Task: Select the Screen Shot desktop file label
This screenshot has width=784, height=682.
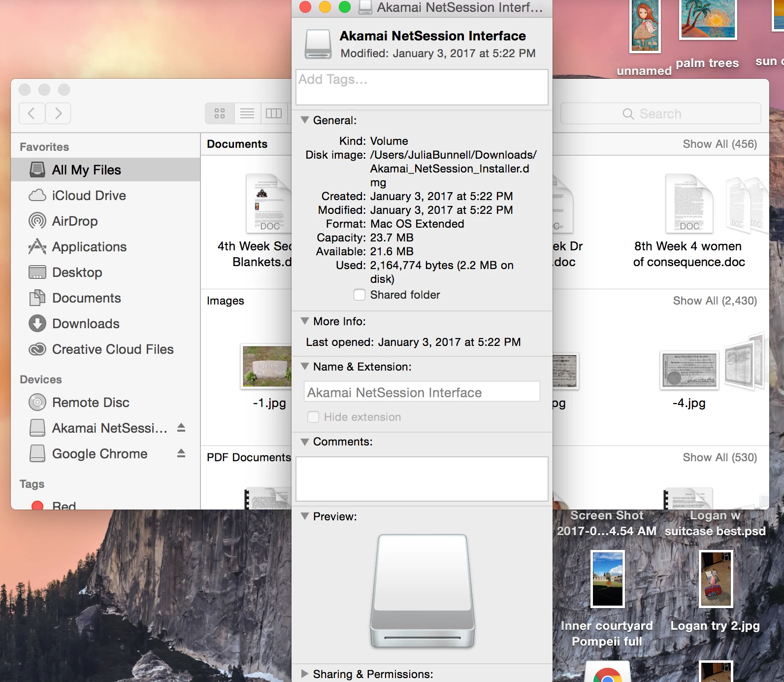Action: click(607, 523)
